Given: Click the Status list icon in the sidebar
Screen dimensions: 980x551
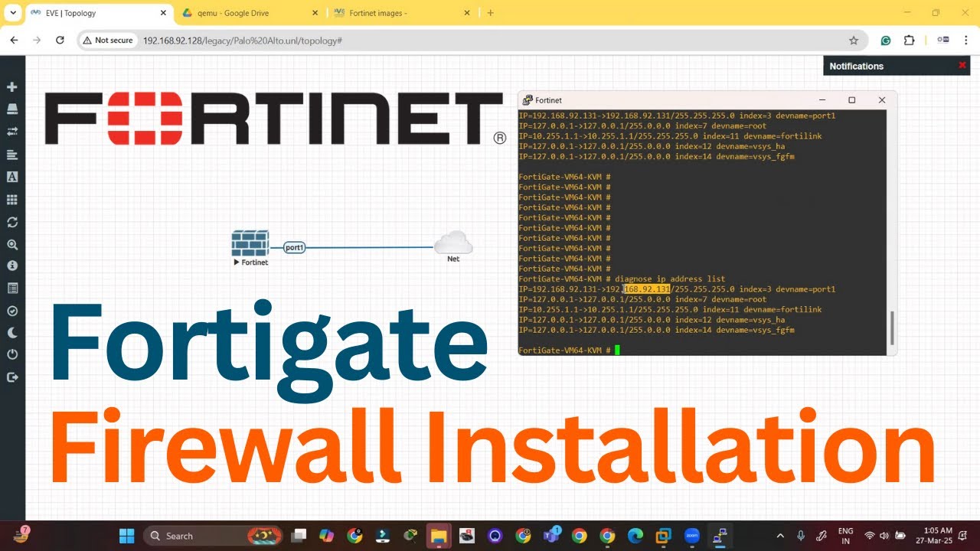Looking at the screenshot, I should (11, 288).
